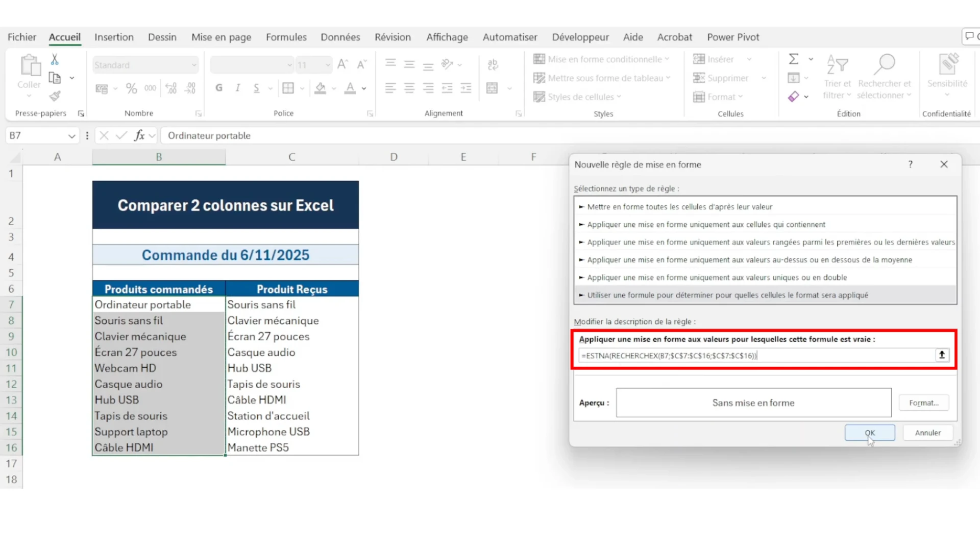
Task: Apply percent style number format
Action: pyautogui.click(x=131, y=88)
